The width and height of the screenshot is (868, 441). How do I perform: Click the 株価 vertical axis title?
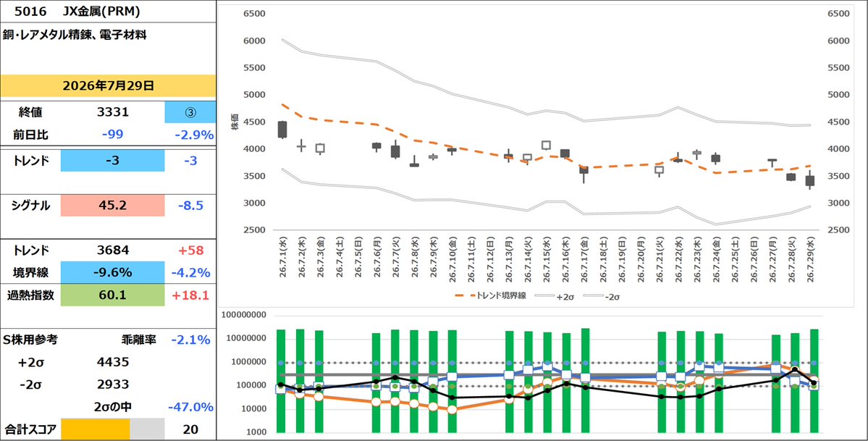pos(235,122)
